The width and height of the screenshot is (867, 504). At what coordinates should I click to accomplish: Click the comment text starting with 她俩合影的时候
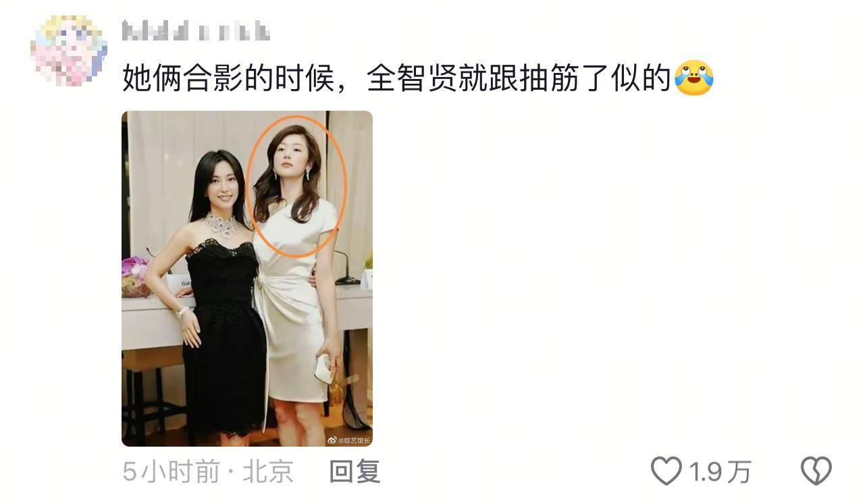[x=398, y=78]
